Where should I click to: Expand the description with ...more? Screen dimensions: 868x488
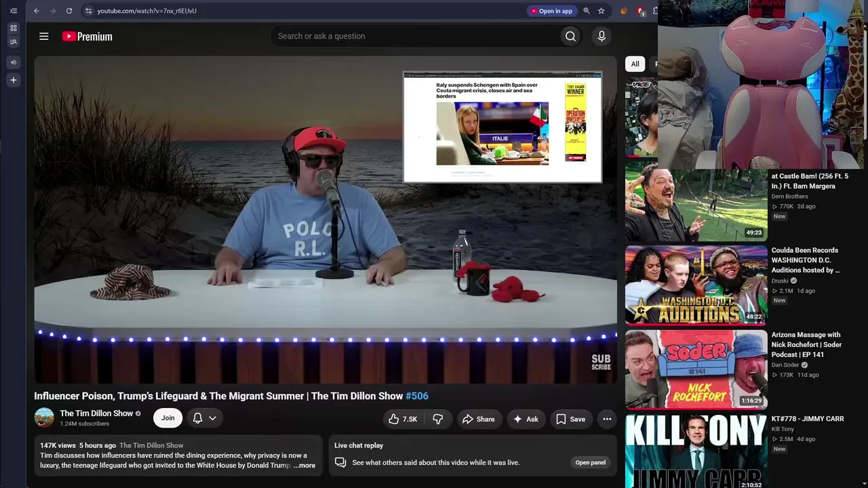click(304, 466)
